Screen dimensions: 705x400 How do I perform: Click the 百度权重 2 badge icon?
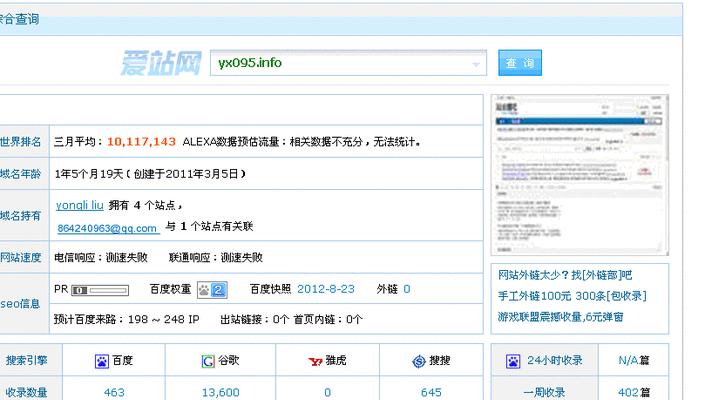[x=212, y=290]
